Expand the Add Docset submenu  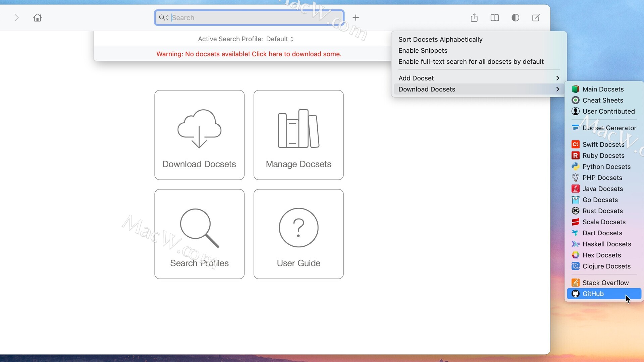coord(479,78)
